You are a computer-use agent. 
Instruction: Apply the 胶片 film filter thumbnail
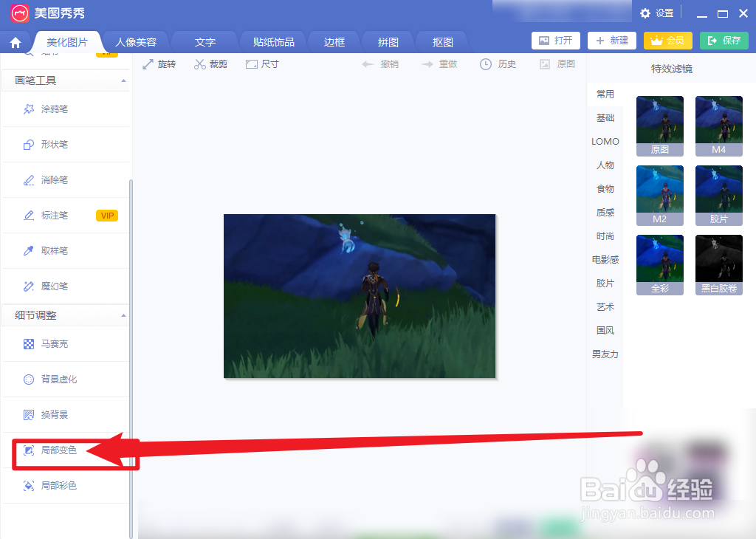[719, 195]
